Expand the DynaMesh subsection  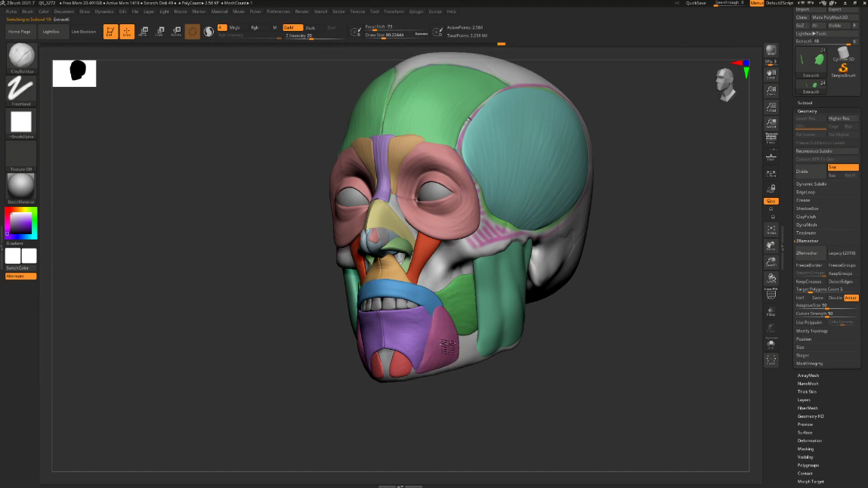tap(807, 224)
